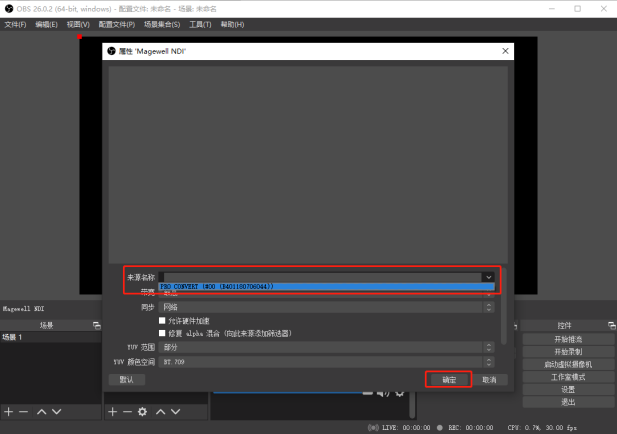The image size is (617, 434).
Task: Click the properties dialog vertical scrollbar
Action: click(504, 307)
